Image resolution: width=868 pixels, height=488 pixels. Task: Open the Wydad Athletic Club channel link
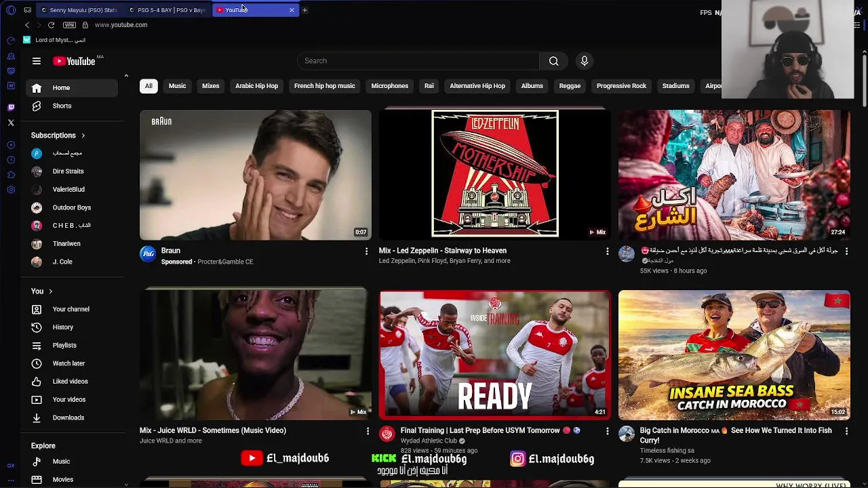[429, 441]
